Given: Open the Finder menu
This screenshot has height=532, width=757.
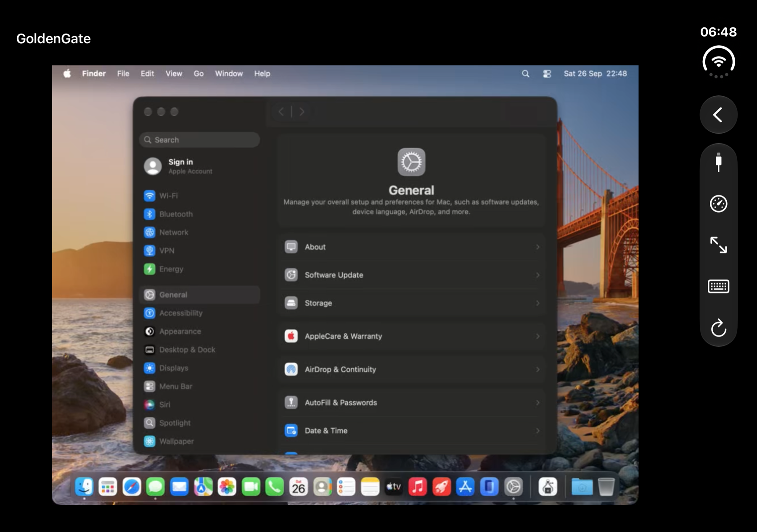Looking at the screenshot, I should coord(94,74).
